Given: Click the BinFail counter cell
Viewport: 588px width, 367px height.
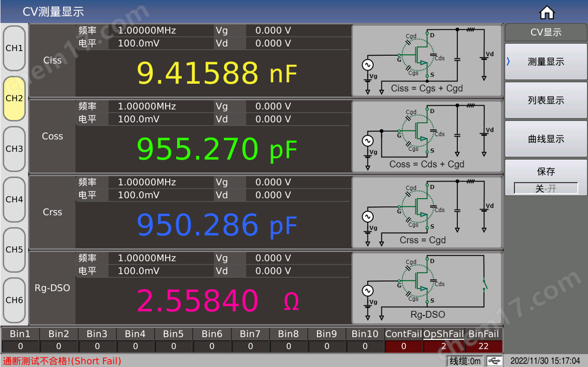Looking at the screenshot, I should click(483, 346).
